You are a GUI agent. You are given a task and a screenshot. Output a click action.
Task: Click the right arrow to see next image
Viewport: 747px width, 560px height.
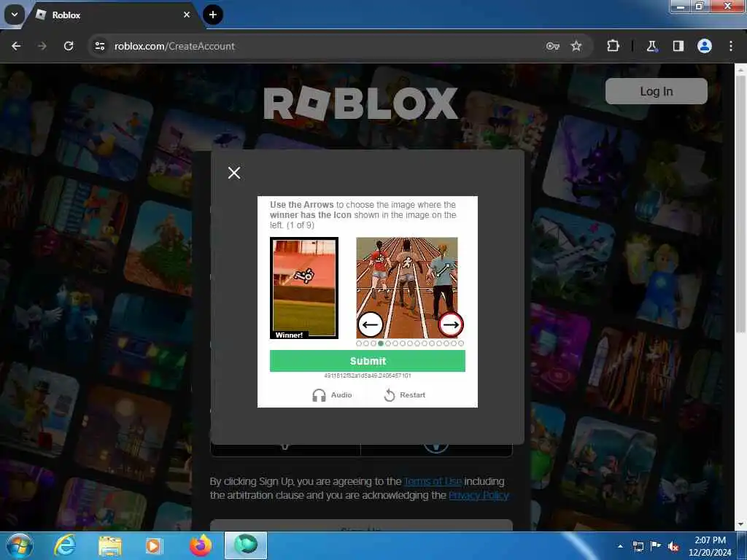click(450, 324)
